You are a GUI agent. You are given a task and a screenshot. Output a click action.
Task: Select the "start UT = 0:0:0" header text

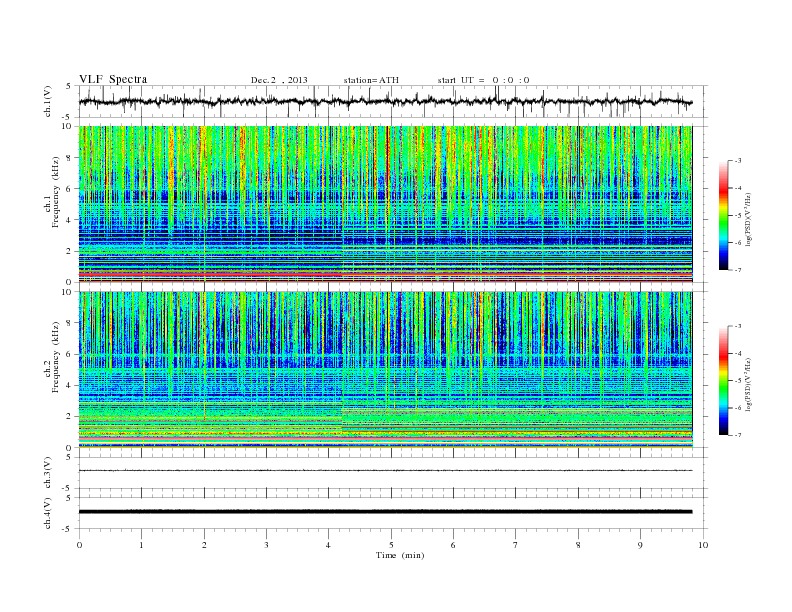(483, 80)
